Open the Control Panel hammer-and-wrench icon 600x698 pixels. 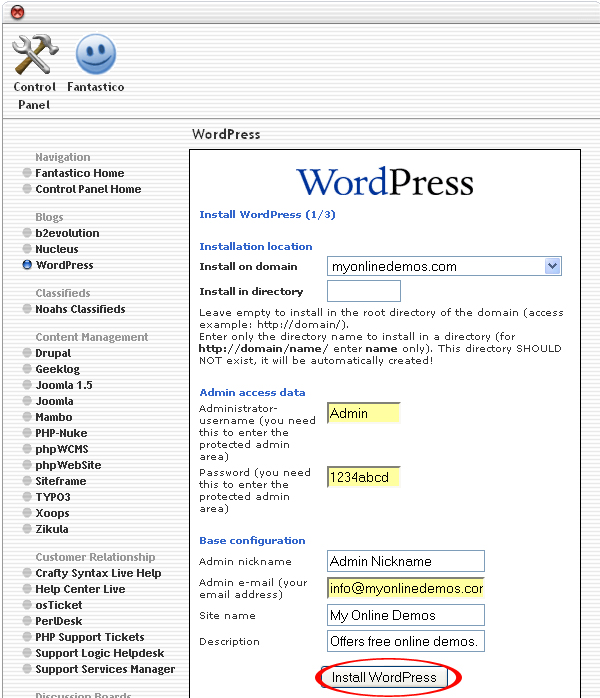click(35, 54)
